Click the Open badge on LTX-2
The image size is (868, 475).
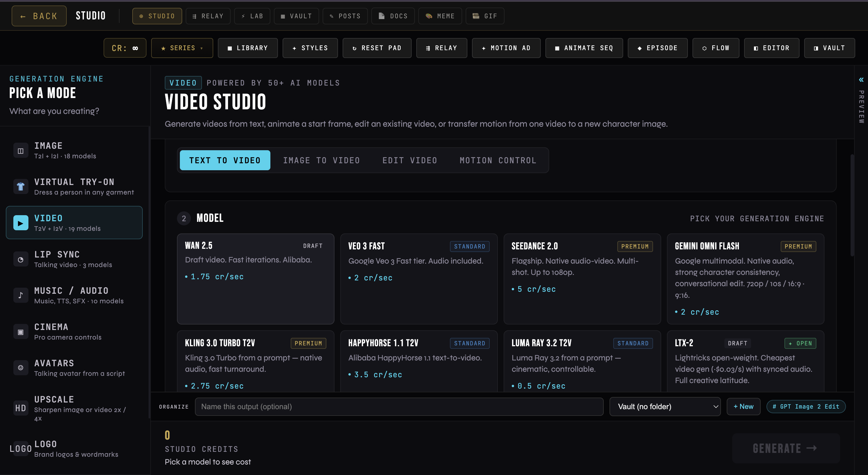click(800, 343)
